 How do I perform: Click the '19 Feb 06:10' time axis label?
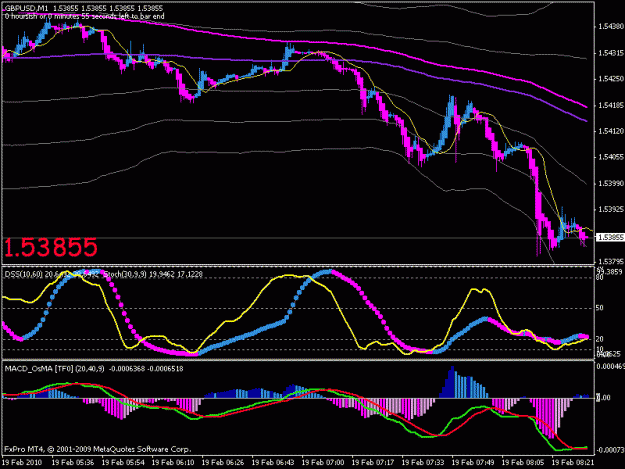[x=173, y=463]
